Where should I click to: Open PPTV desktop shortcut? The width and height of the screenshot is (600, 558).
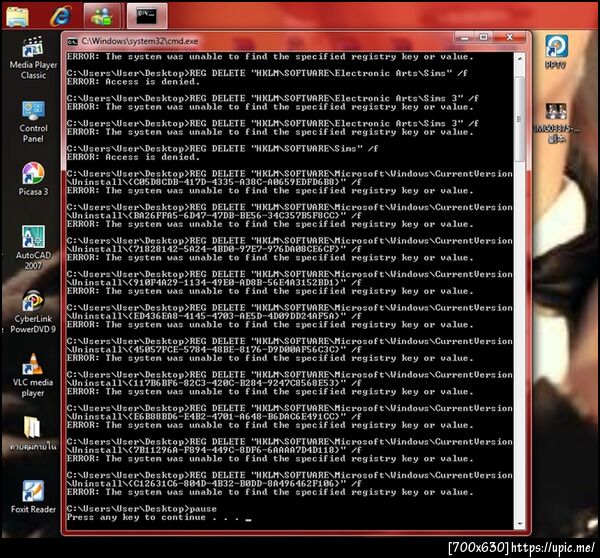(x=556, y=52)
